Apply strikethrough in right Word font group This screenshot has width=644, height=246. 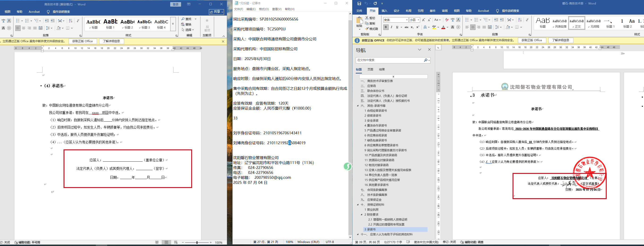(x=407, y=27)
